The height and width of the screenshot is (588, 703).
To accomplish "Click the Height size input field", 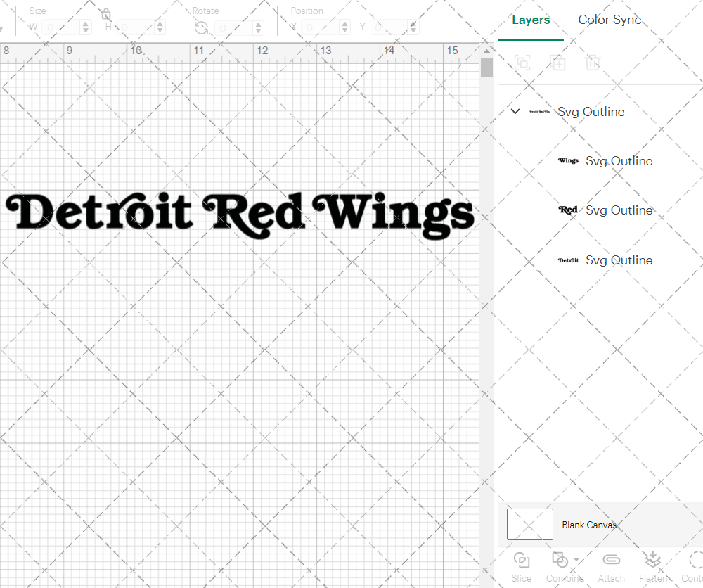I will tap(136, 27).
